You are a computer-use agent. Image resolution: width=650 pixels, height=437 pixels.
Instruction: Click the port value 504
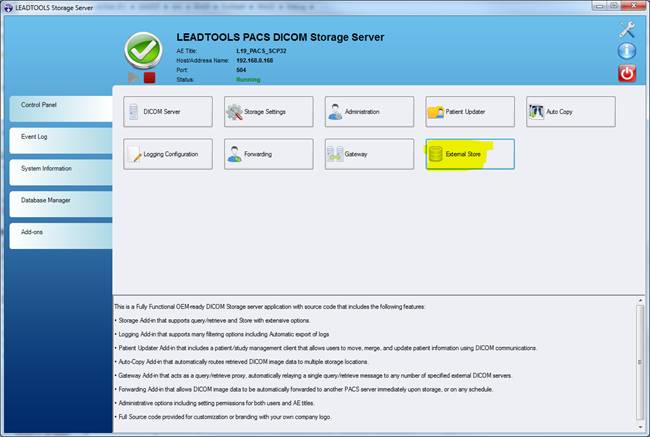click(x=241, y=70)
